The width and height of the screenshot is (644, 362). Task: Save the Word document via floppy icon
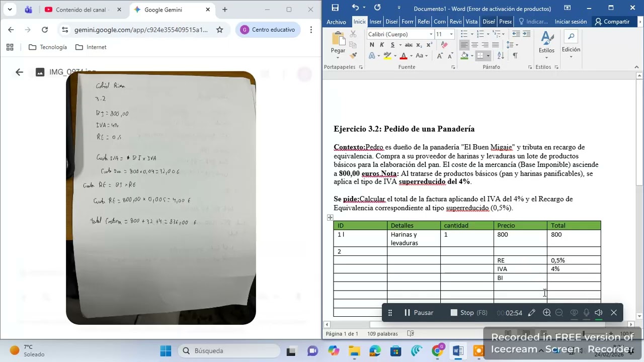pos(335,8)
